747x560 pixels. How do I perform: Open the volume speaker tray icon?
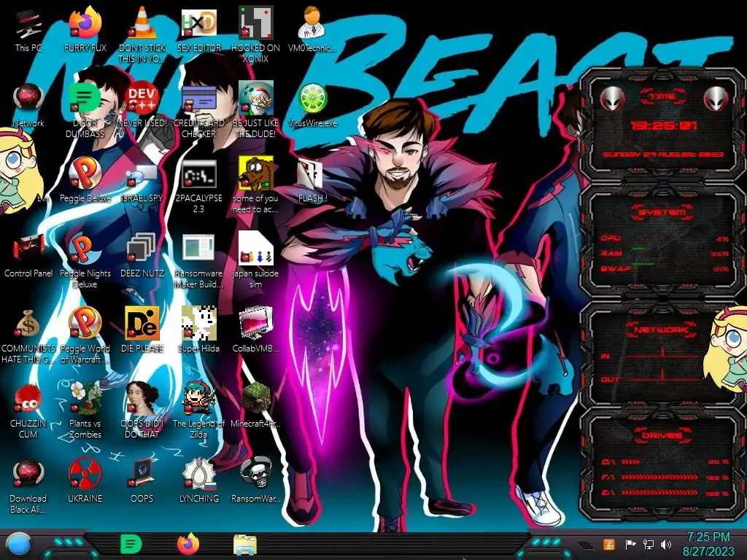(x=666, y=544)
